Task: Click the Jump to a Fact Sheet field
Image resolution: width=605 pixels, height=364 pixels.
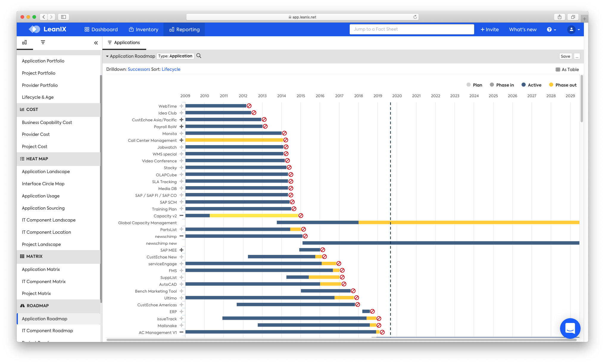Action: click(x=411, y=29)
